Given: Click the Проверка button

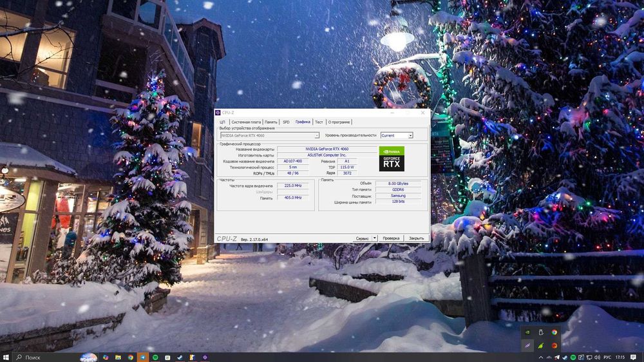Looking at the screenshot, I should (x=391, y=238).
